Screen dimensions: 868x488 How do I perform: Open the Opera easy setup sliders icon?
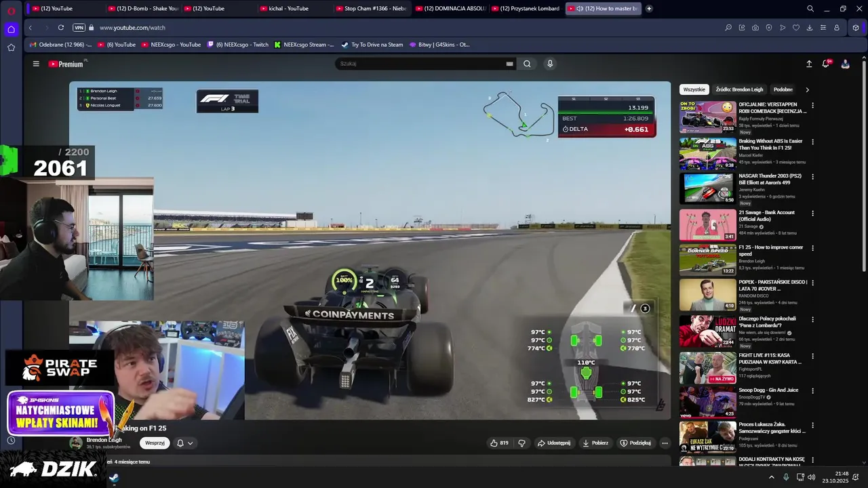[x=823, y=28]
